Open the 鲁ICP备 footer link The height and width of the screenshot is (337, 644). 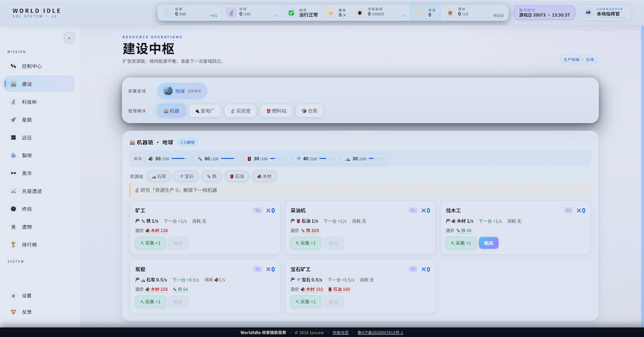[380, 332]
